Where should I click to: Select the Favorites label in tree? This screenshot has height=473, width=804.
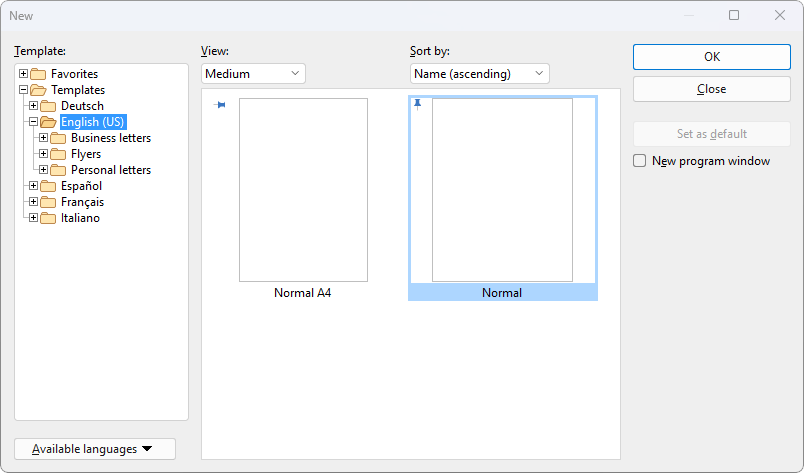click(74, 74)
